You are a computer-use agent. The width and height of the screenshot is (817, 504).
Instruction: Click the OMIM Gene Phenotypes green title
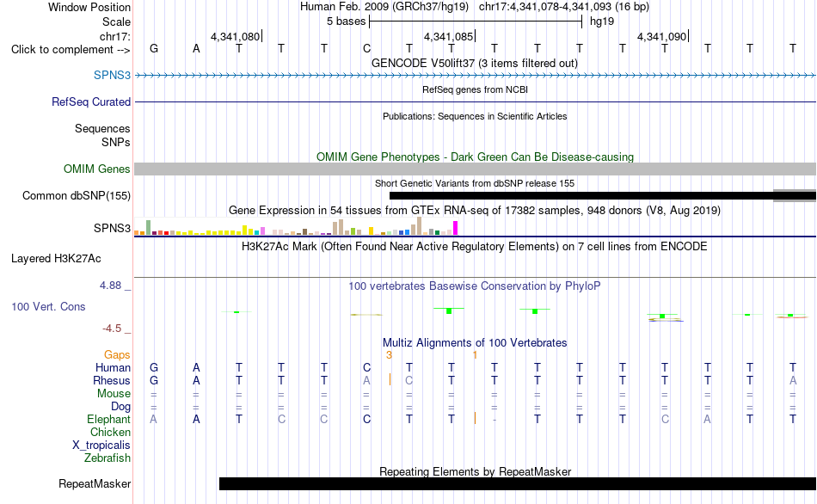(475, 157)
